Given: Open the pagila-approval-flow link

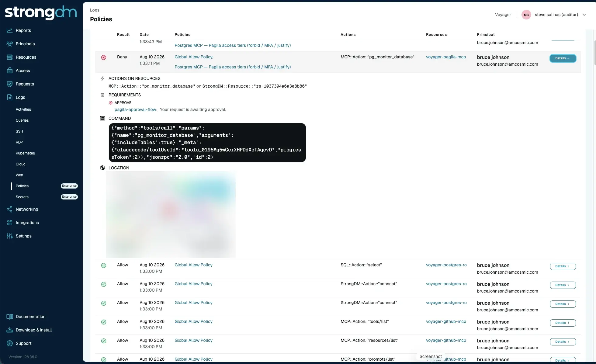Looking at the screenshot, I should coord(135,109).
